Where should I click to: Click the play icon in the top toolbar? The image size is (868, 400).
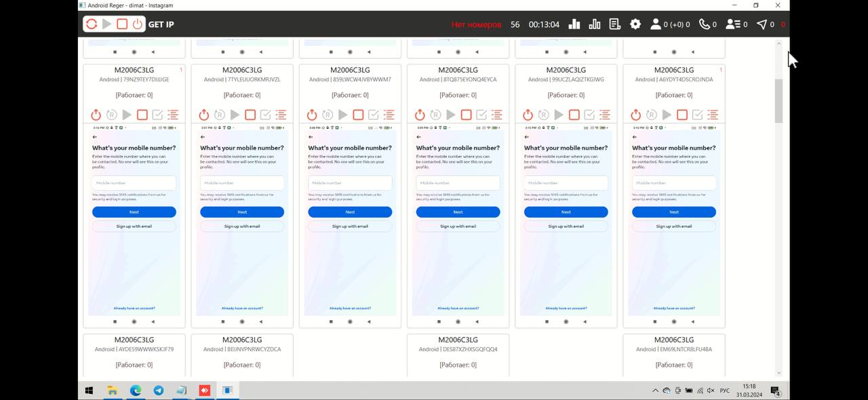(106, 24)
